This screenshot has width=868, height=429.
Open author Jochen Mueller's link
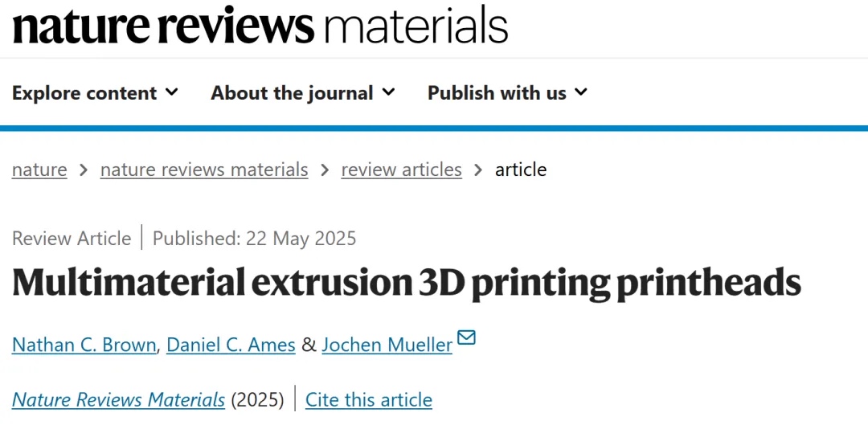[x=387, y=345]
